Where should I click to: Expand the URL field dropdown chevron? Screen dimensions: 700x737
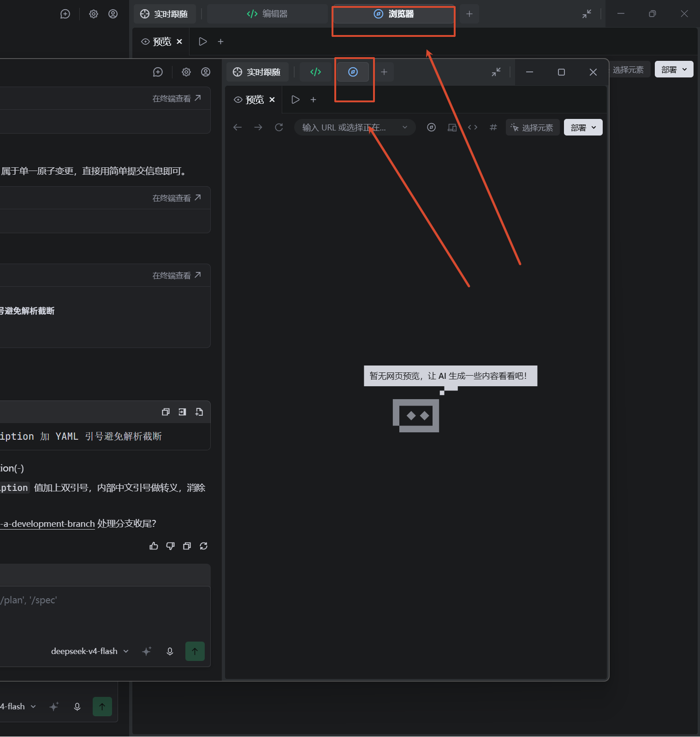[x=405, y=127]
